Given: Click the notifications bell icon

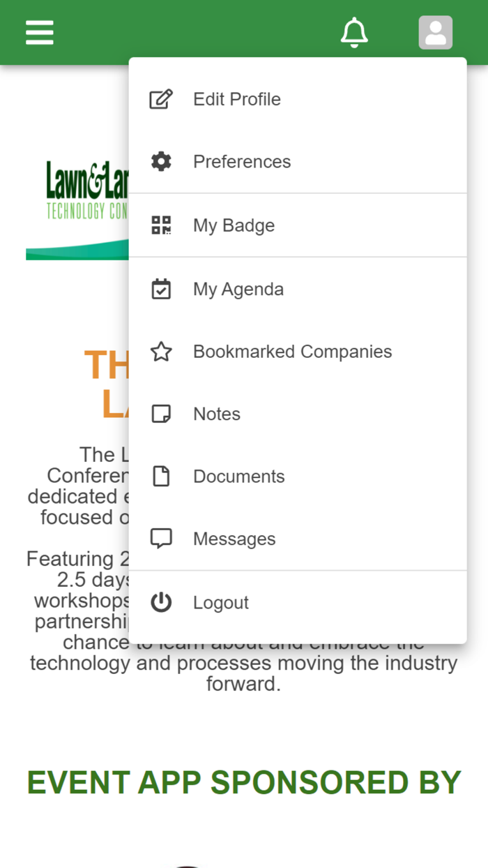Looking at the screenshot, I should point(354,33).
